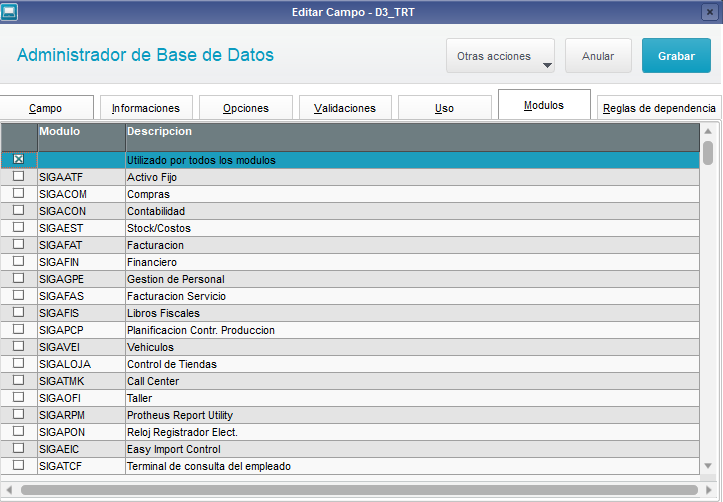The height and width of the screenshot is (502, 723).
Task: Open the Informaciones tab
Action: coord(146,108)
